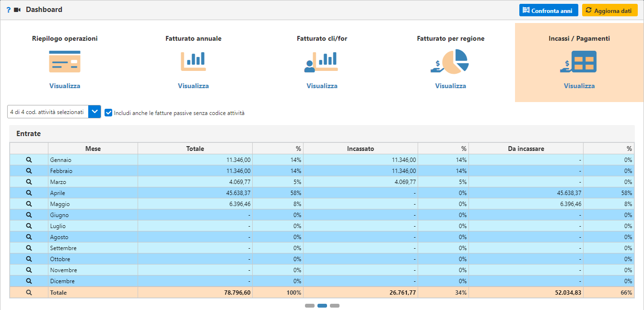This screenshot has width=644, height=310.
Task: Click the help question mark icon
Action: (8, 10)
